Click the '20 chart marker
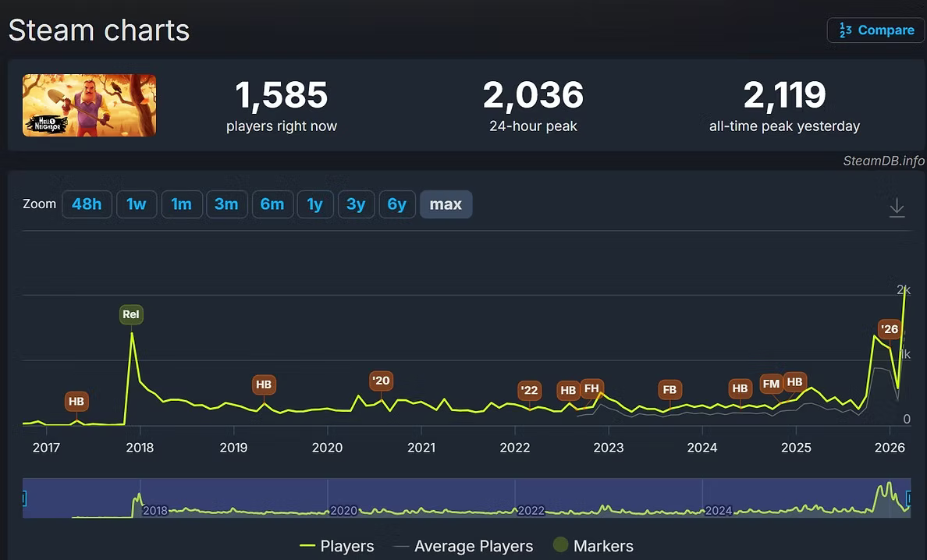 [x=381, y=381]
